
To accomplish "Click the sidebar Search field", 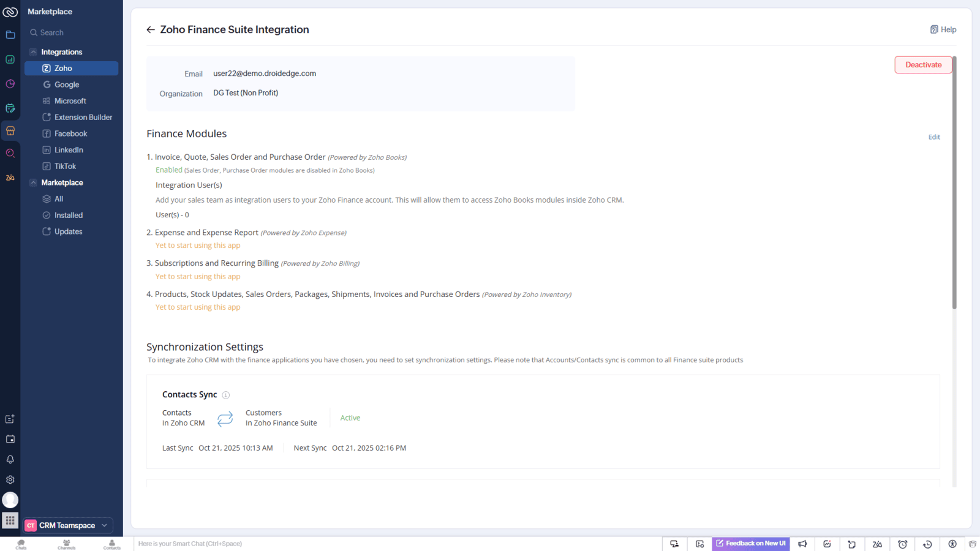I will point(72,32).
